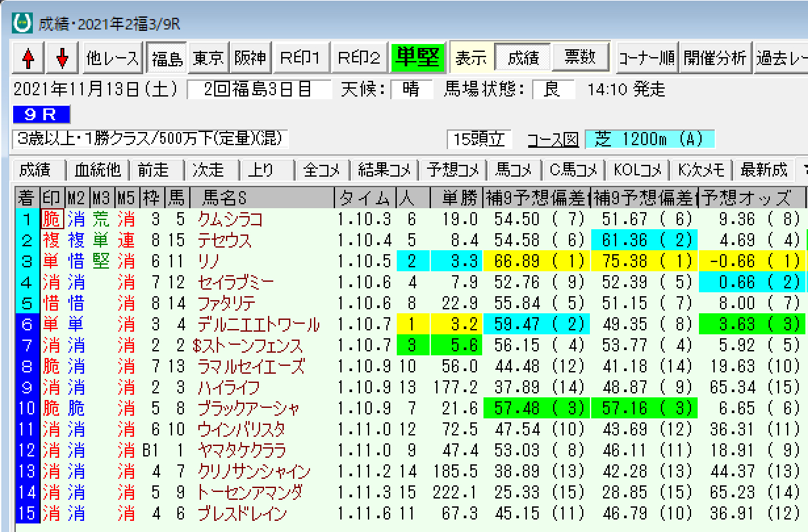Image resolution: width=808 pixels, height=532 pixels.
Task: Switch to the 馬コメ tab
Action: 514,169
